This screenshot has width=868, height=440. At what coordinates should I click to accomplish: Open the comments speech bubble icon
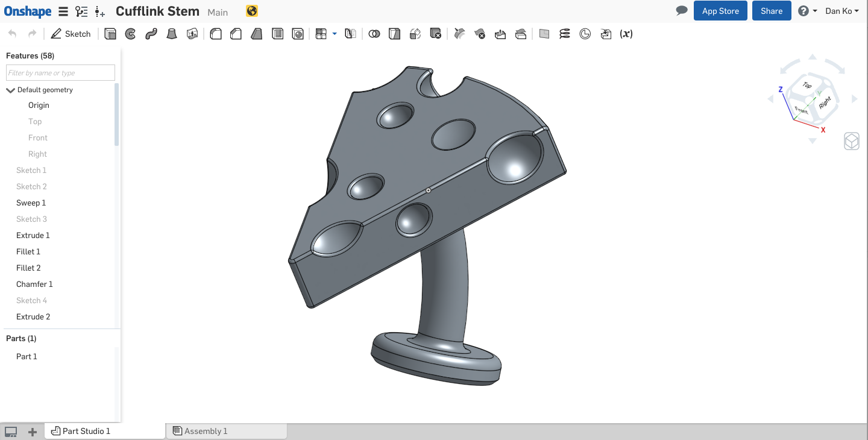pos(682,11)
